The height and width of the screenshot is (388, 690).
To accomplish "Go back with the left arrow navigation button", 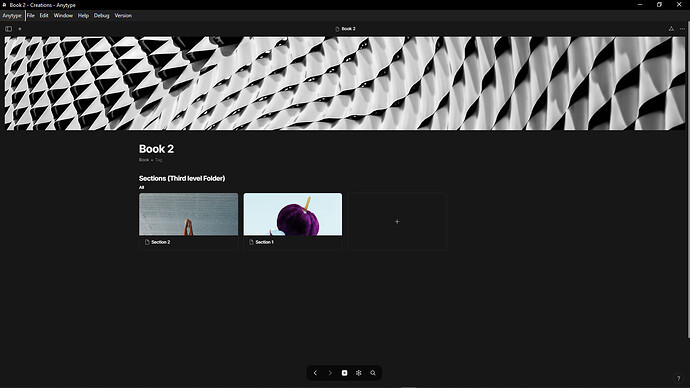I will coord(315,373).
